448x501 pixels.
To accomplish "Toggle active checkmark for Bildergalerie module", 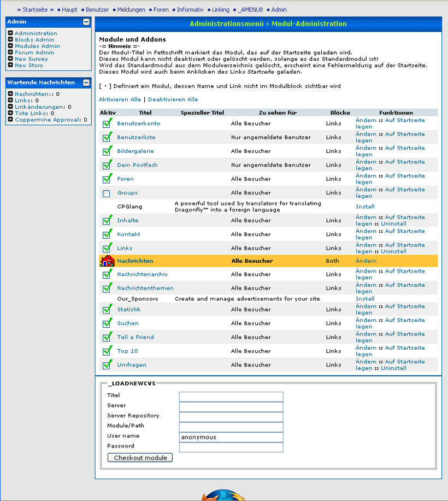I will (108, 151).
